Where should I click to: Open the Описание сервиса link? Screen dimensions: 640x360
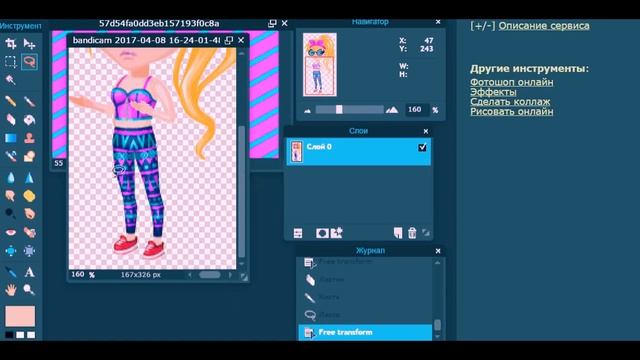click(544, 26)
